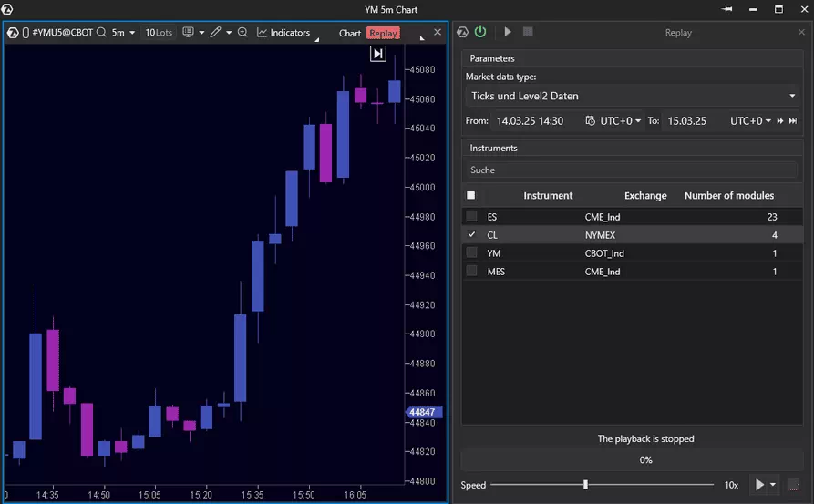Screen dimensions: 814x504
Task: Click the 15:35 time axis label
Action: (x=252, y=495)
